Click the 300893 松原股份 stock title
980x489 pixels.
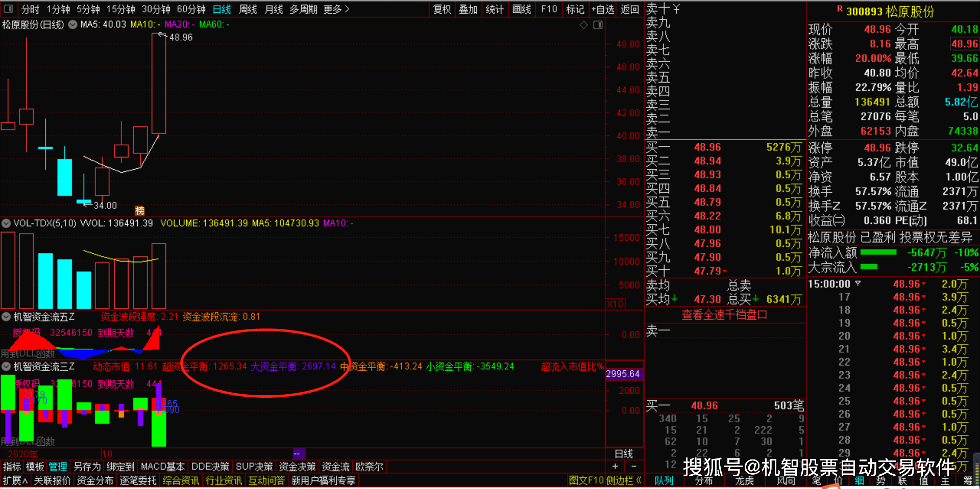pos(890,11)
